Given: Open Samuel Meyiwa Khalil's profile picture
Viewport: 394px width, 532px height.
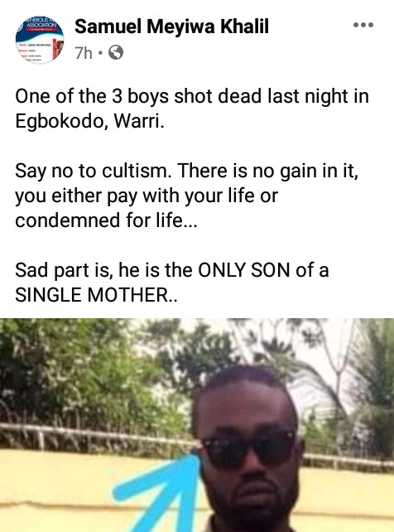Looking at the screenshot, I should point(40,39).
